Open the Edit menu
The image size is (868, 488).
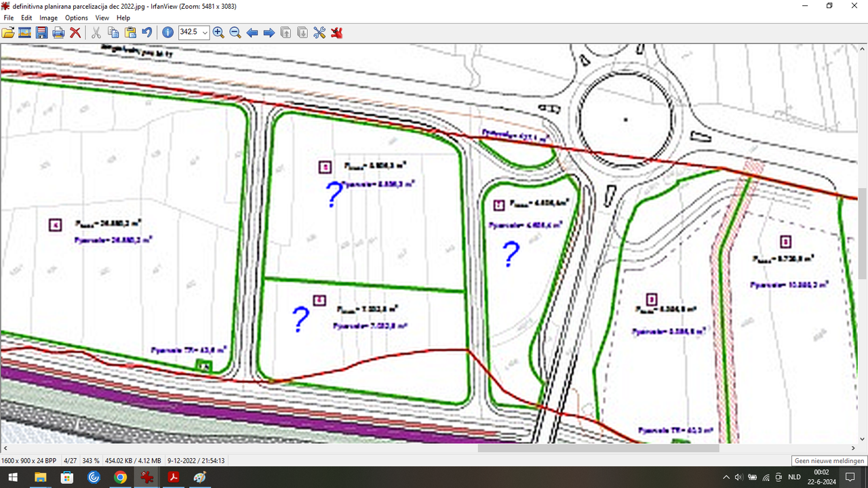click(x=26, y=18)
